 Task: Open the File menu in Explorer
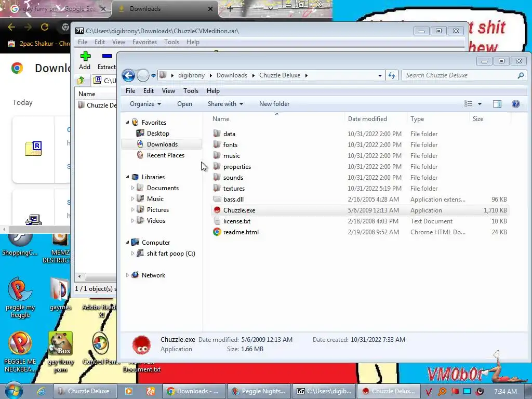pos(130,91)
